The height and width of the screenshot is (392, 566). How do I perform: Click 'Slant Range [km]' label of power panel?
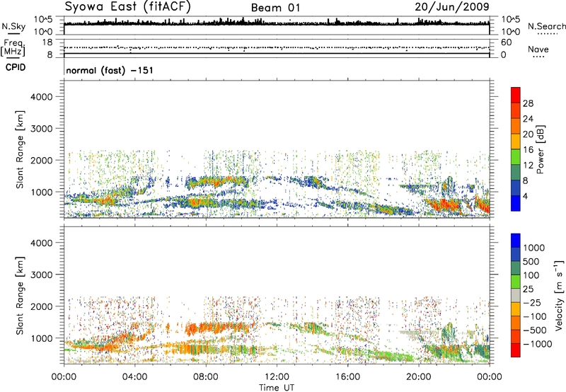click(x=20, y=149)
